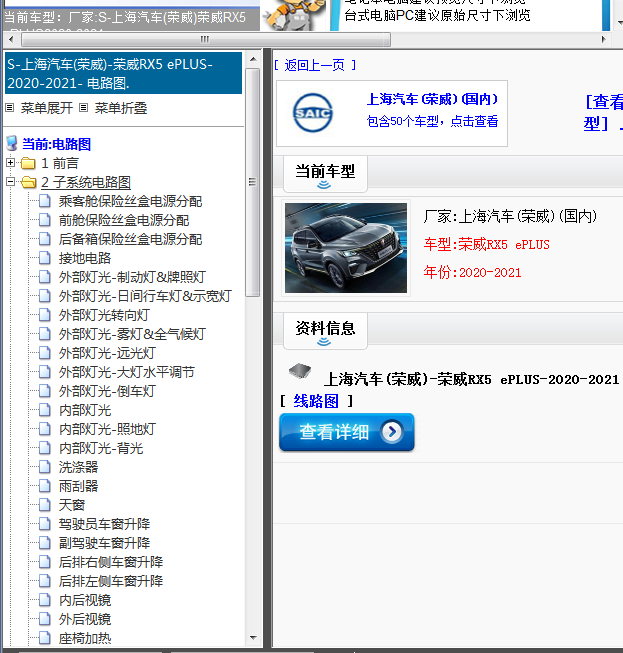Click left arrow of horizontal scrollbar
Image resolution: width=623 pixels, height=653 pixels.
(11, 40)
